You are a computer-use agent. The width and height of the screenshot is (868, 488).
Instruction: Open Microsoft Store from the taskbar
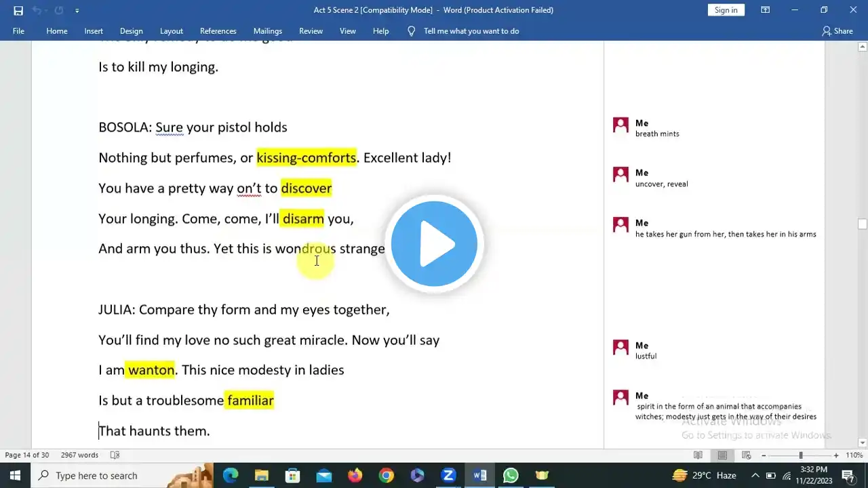pos(292,475)
